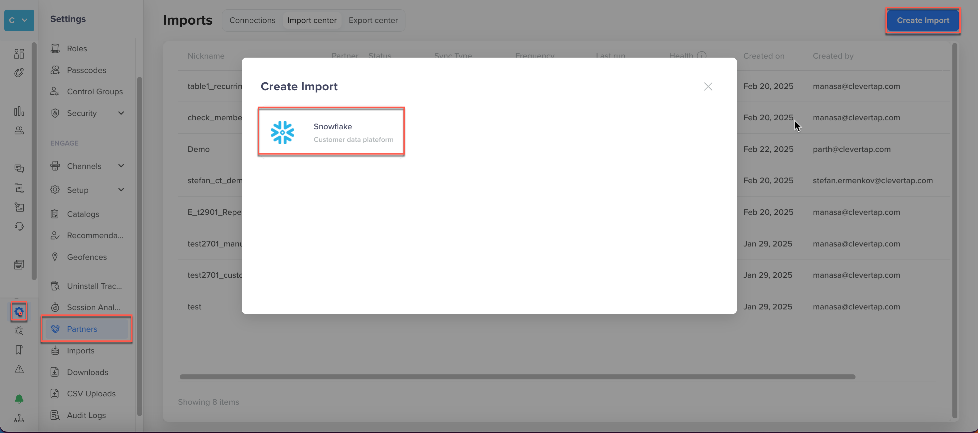
Task: Select the Snowflake import partner card
Action: tap(331, 132)
